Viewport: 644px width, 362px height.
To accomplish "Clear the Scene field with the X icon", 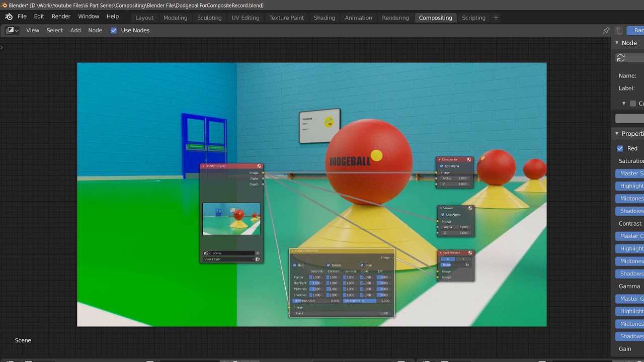I will click(x=258, y=253).
